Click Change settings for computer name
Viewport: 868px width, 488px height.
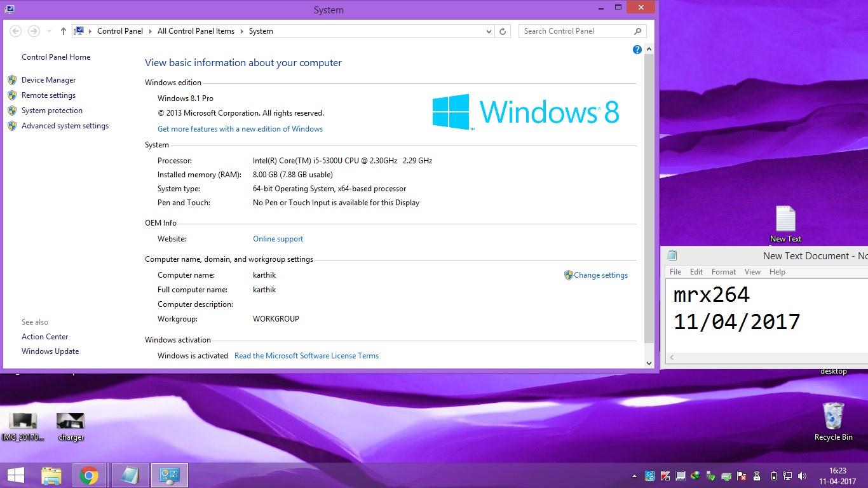(x=600, y=275)
